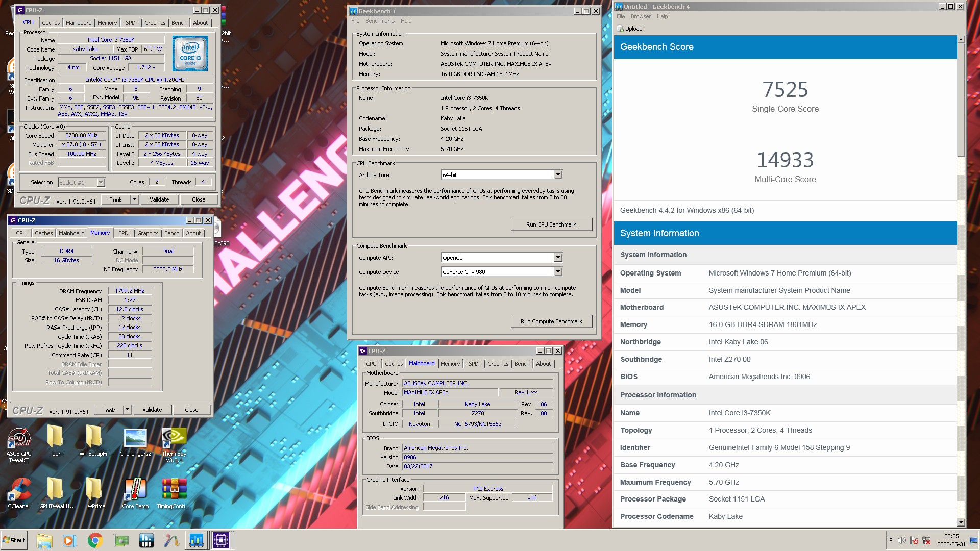Click the HWiNFO-style bars taskbar icon
The image size is (980, 551).
coord(146,540)
